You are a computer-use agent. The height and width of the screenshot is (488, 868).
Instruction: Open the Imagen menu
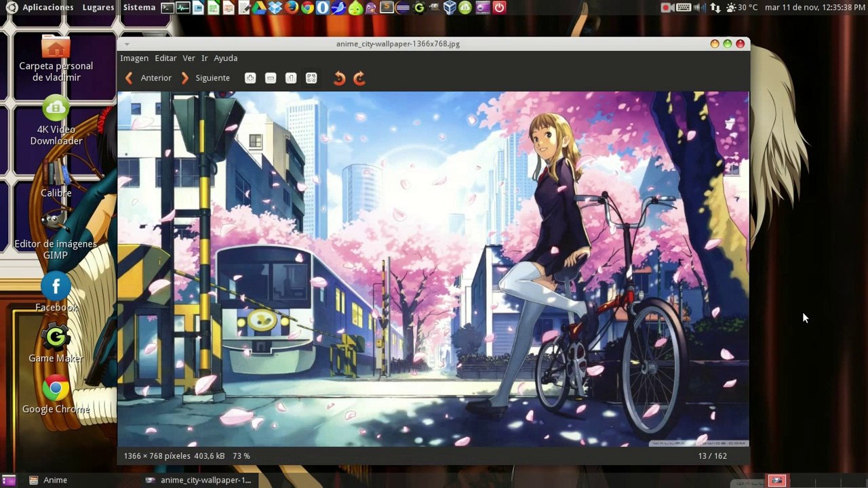click(134, 58)
